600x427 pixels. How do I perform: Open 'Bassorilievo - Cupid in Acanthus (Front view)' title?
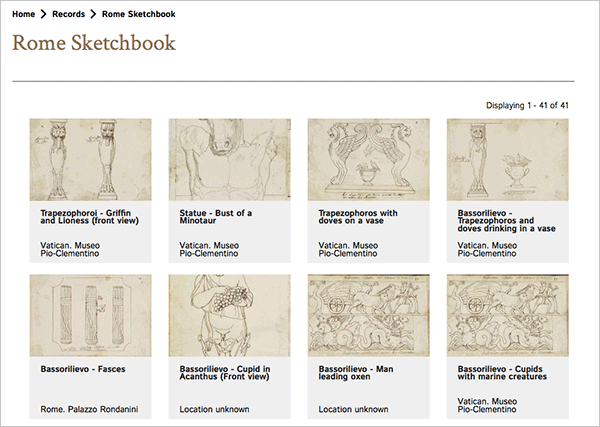click(225, 373)
